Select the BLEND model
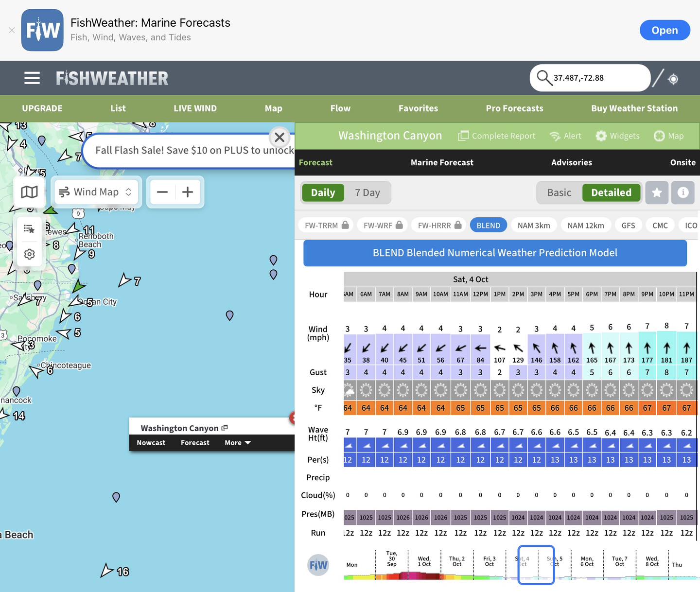 pyautogui.click(x=489, y=226)
